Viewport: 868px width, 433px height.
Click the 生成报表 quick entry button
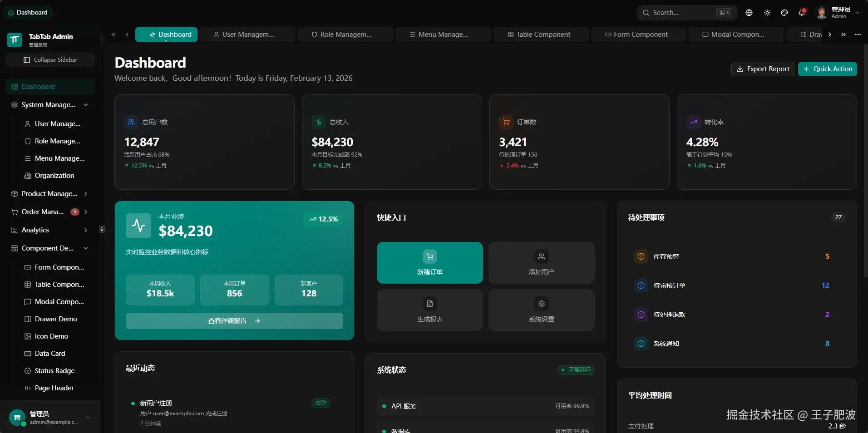click(x=430, y=310)
